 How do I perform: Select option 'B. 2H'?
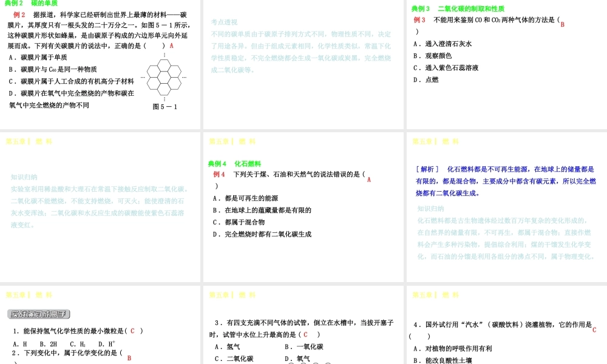(x=49, y=344)
